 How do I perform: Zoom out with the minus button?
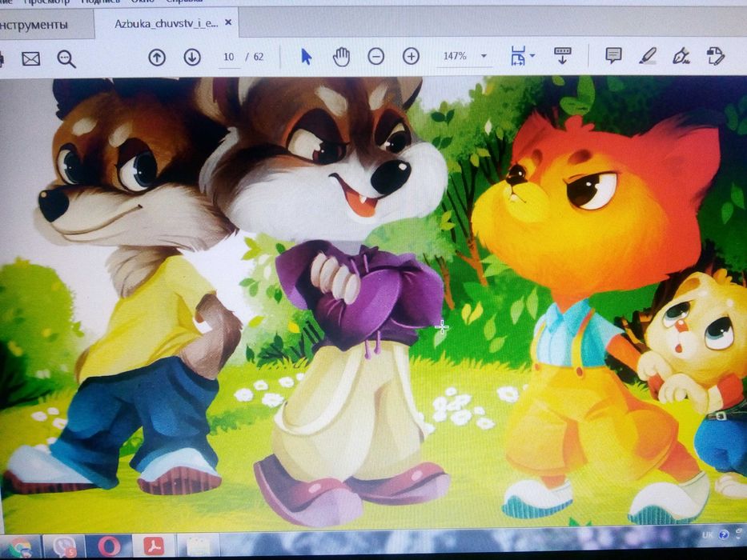(376, 57)
